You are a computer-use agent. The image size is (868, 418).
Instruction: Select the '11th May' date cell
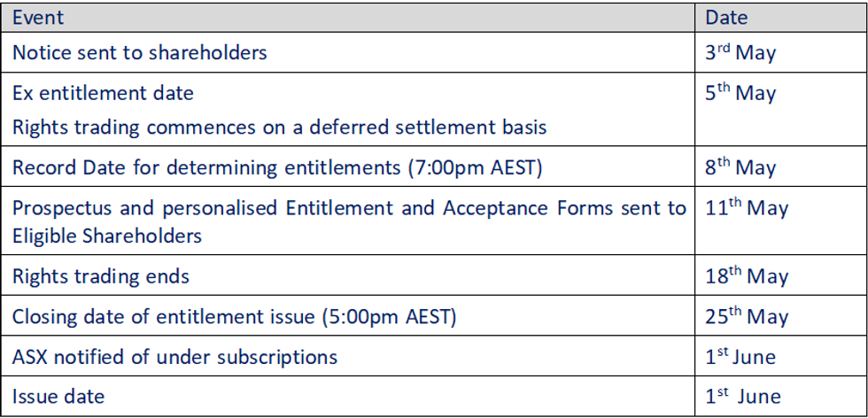746,208
